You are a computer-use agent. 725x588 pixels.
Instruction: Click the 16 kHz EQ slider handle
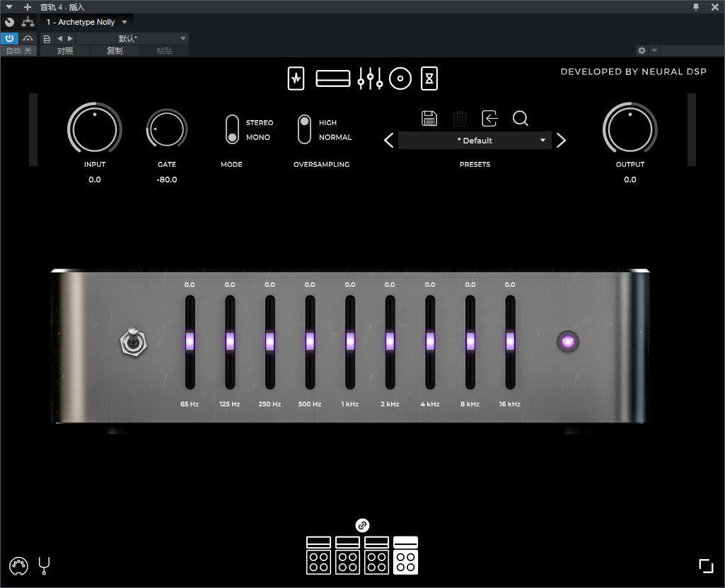pyautogui.click(x=510, y=342)
